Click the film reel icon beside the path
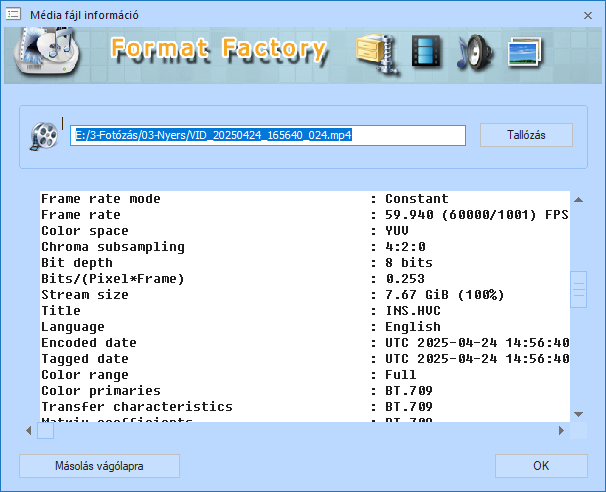Screen dimensions: 606x492 44,136
